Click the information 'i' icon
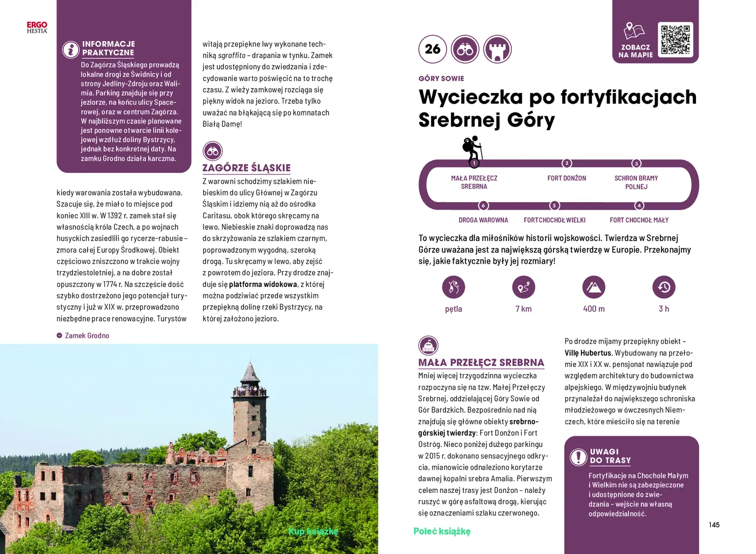 (71, 49)
